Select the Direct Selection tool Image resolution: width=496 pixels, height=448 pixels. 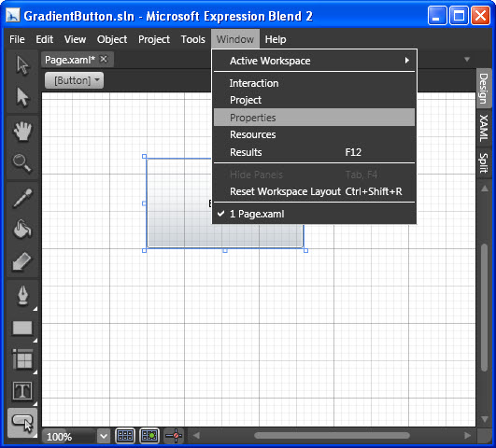(x=22, y=97)
